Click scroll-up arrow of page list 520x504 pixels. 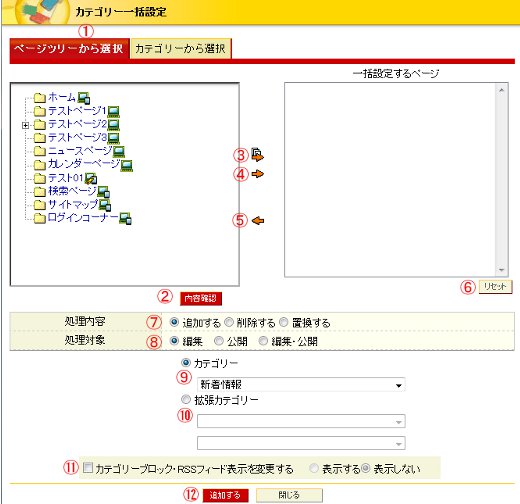[502, 90]
